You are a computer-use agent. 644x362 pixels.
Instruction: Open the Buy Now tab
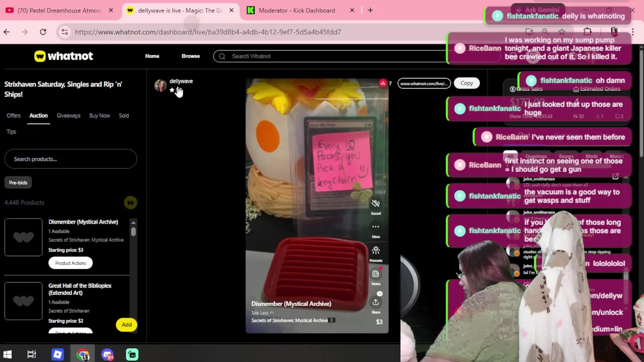point(100,116)
